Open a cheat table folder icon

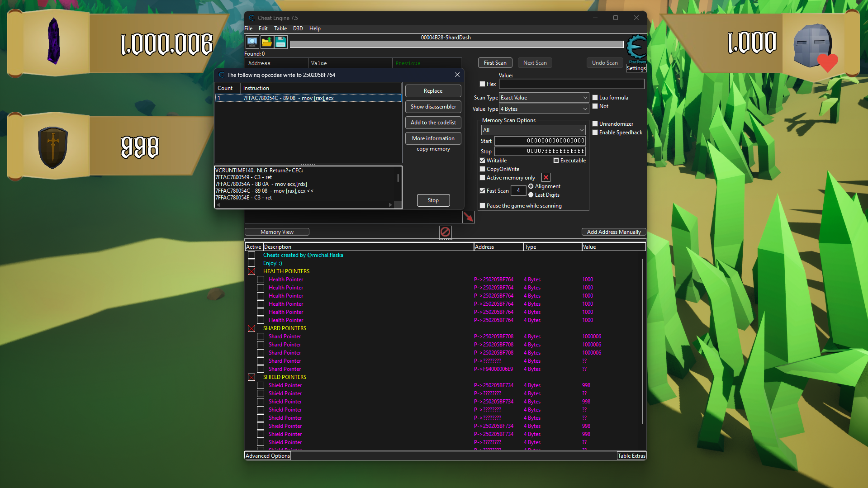tap(267, 42)
